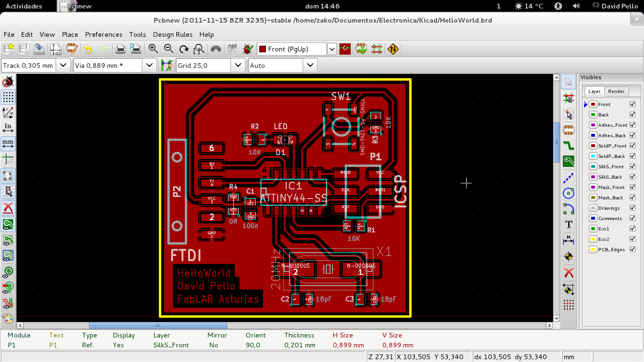
Task: Click the Zoom out magnifier
Action: click(168, 49)
